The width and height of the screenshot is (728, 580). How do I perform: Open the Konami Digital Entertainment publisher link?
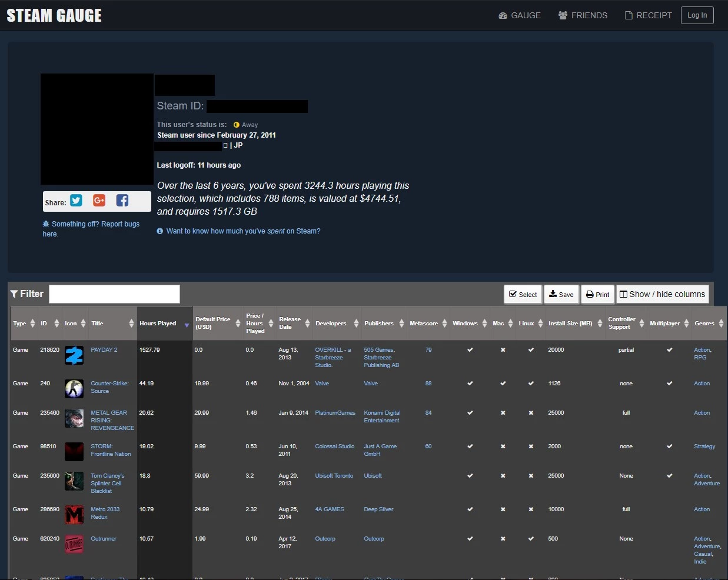(382, 416)
